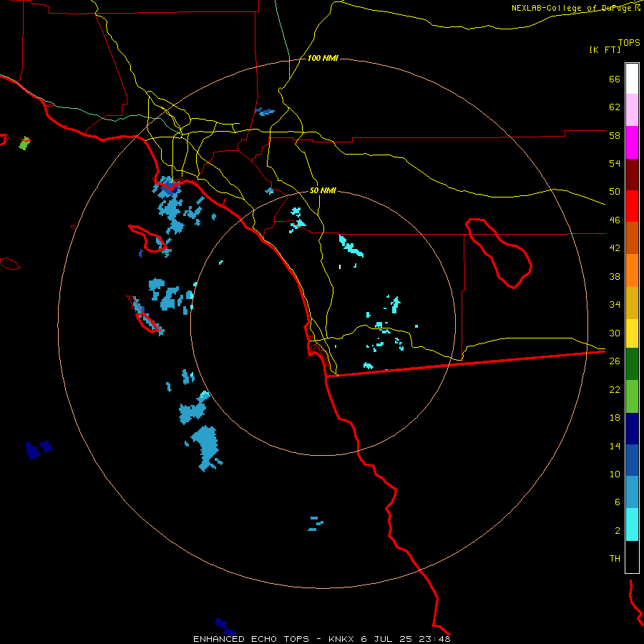Click the legend value "34"
Viewport: 644px width, 644px height.
coord(615,305)
